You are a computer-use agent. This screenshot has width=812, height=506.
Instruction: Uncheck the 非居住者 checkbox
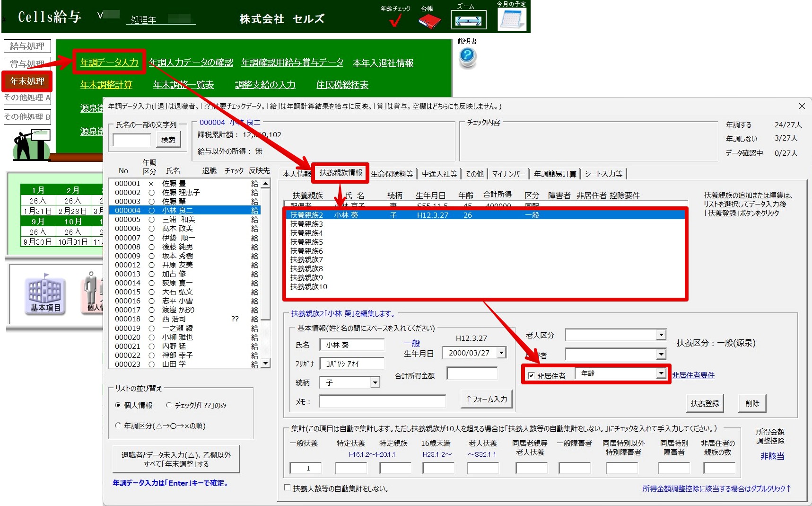pos(531,375)
